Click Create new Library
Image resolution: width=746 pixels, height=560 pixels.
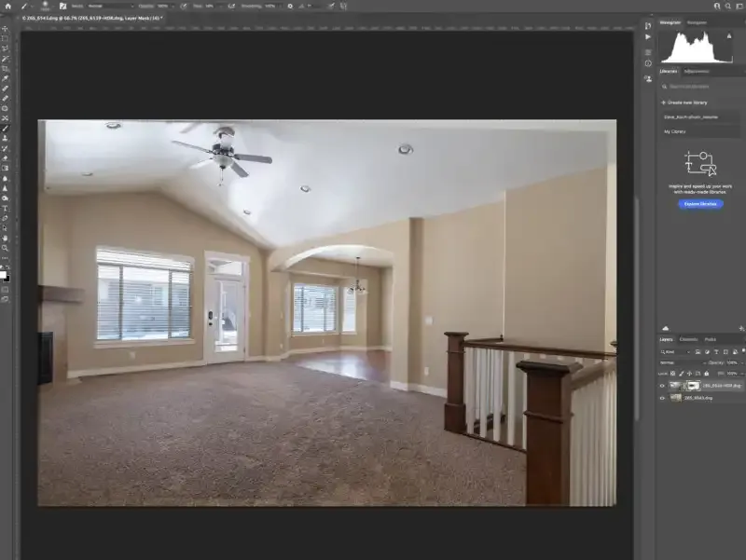[687, 102]
